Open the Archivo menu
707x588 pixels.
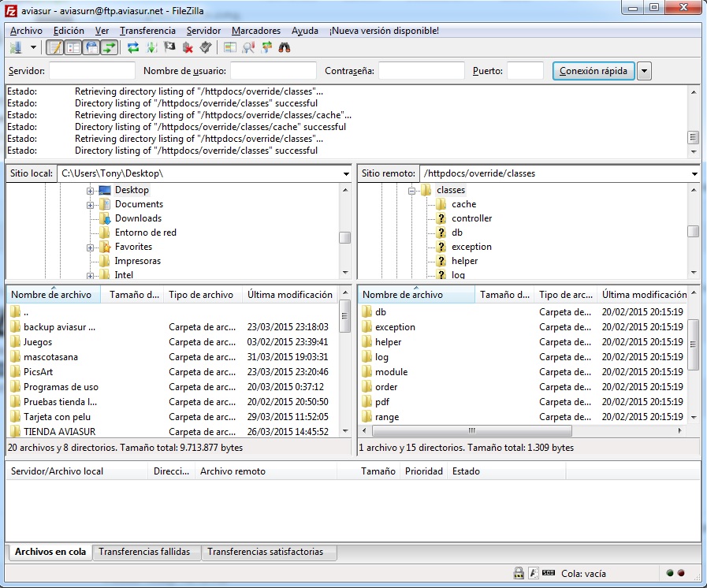[x=26, y=31]
